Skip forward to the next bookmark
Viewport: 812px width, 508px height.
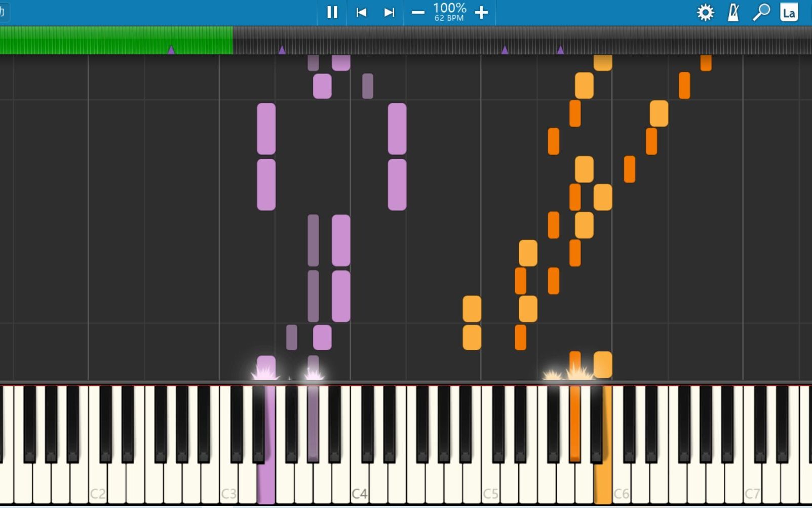click(x=389, y=12)
